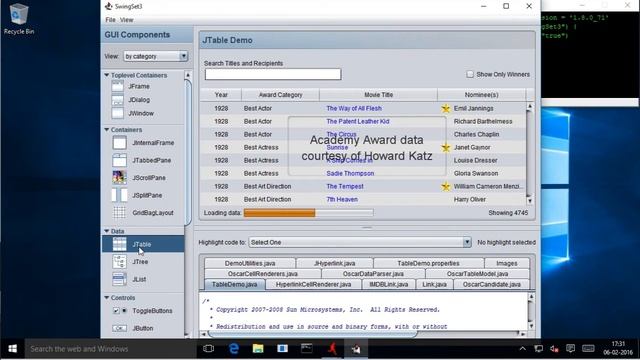Open the Images tab
Viewport: 640px width, 360px height.
(x=507, y=263)
